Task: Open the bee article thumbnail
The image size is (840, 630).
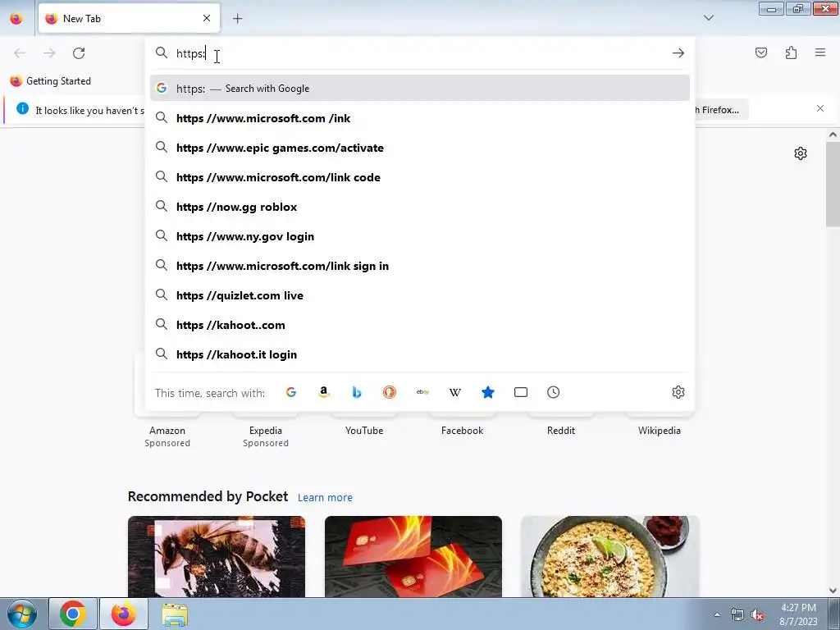Action: pyautogui.click(x=217, y=557)
